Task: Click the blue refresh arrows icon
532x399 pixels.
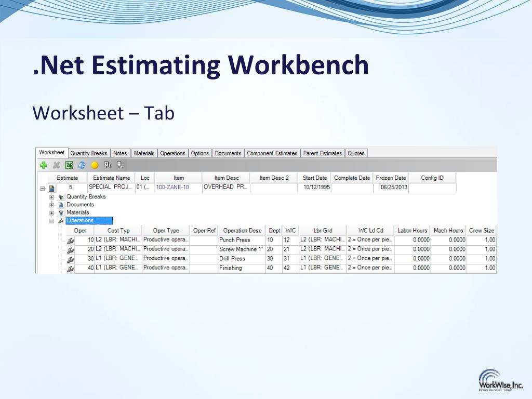Action: [x=82, y=165]
